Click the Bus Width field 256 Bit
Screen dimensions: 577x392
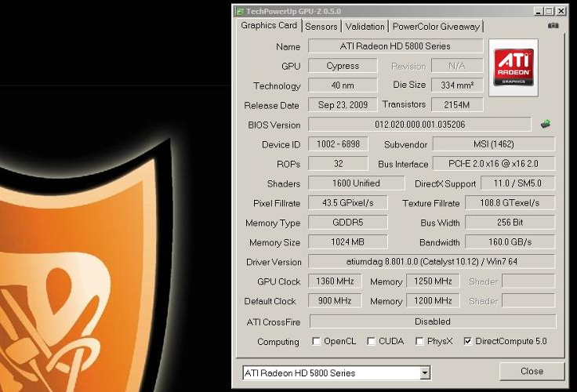510,222
